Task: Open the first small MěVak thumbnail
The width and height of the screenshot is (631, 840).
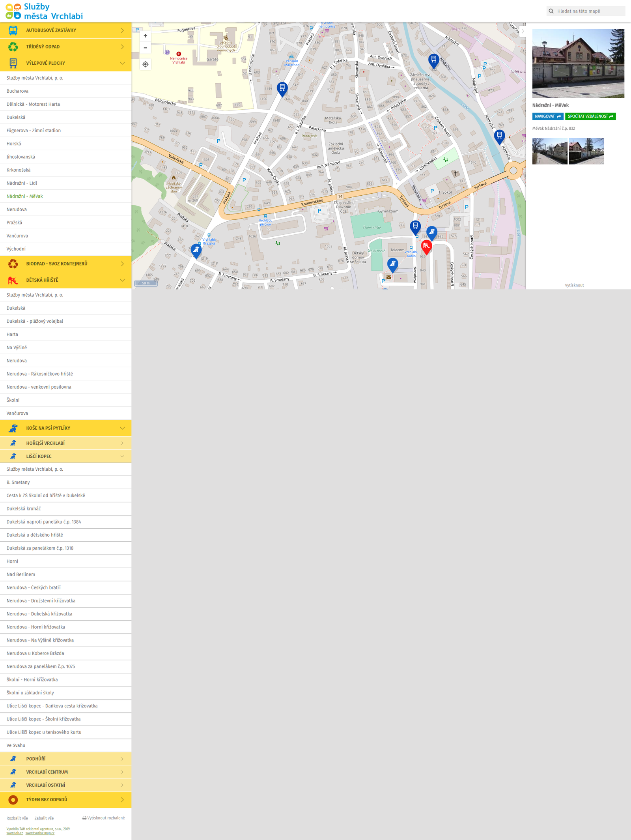Action: click(550, 151)
